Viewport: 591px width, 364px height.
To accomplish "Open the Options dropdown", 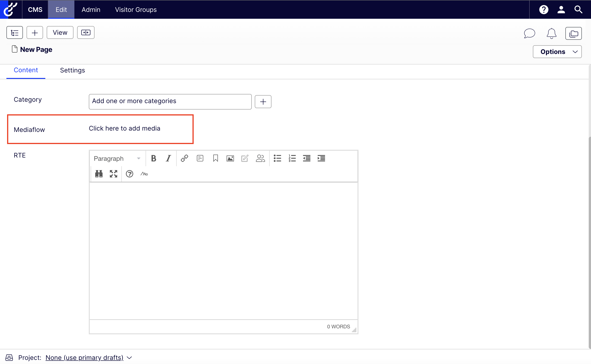I will [x=557, y=51].
